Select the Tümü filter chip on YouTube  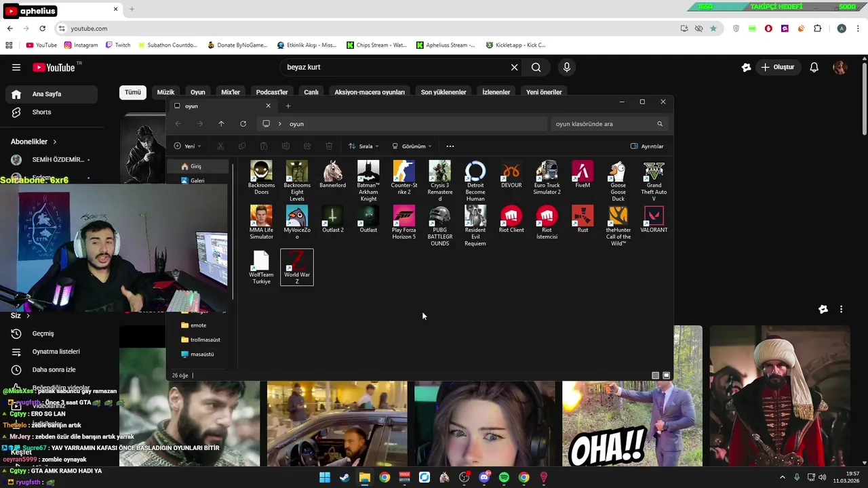pos(133,92)
